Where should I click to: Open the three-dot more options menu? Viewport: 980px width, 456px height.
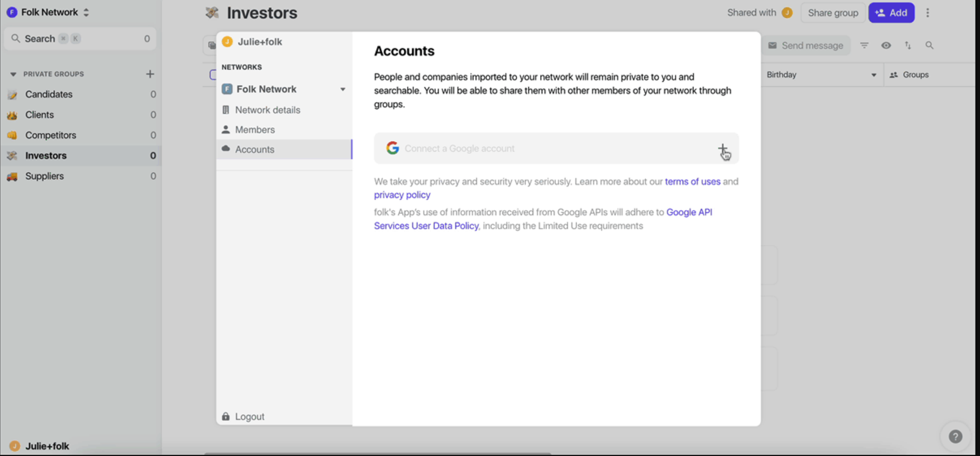click(x=928, y=13)
